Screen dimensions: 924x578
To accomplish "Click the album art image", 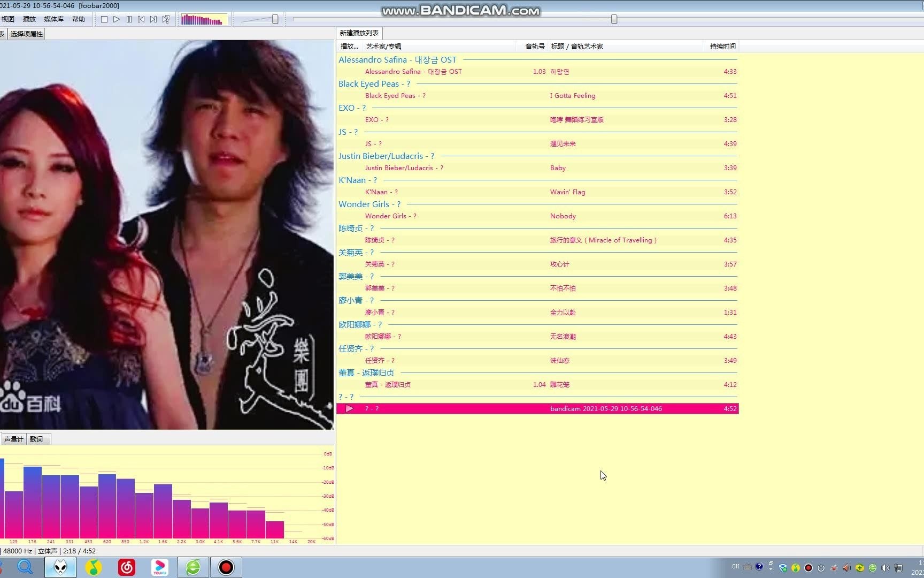I will pos(167,235).
